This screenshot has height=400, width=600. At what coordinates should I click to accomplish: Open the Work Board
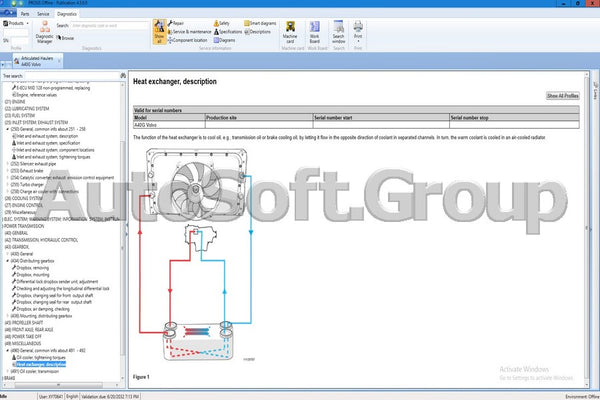tap(315, 32)
